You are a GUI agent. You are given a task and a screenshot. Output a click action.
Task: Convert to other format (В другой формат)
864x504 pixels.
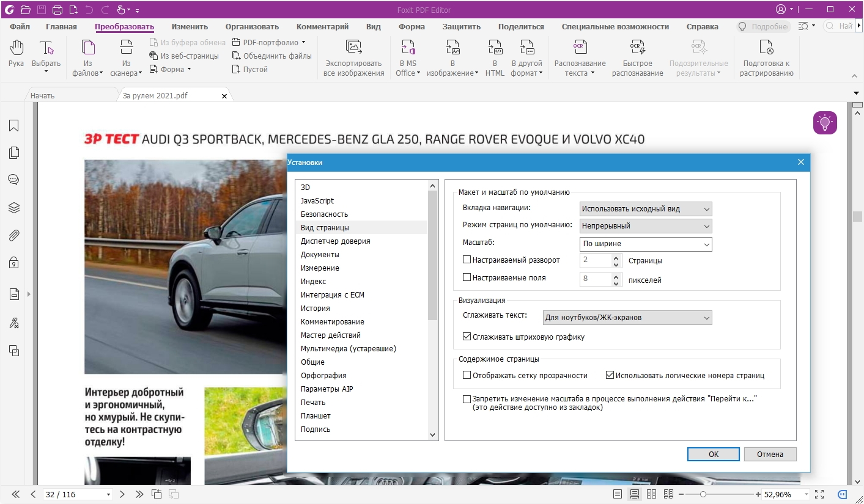click(x=526, y=58)
